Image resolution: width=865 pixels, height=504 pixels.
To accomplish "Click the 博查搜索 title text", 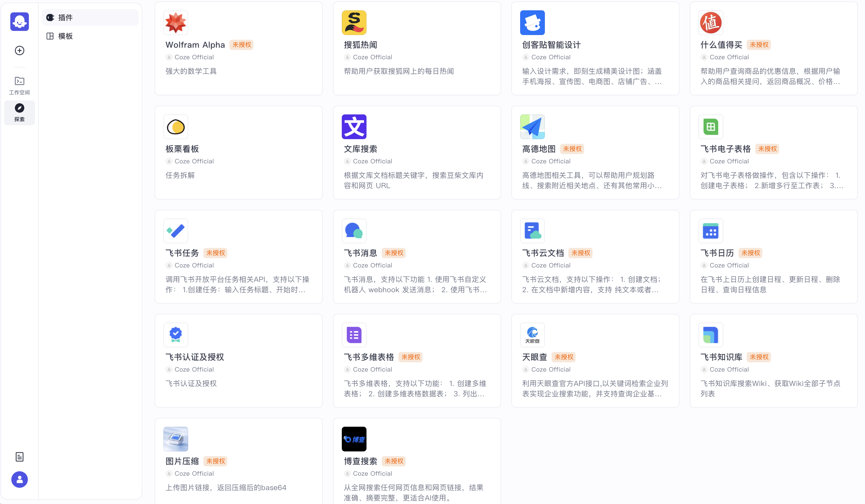I will click(x=360, y=461).
